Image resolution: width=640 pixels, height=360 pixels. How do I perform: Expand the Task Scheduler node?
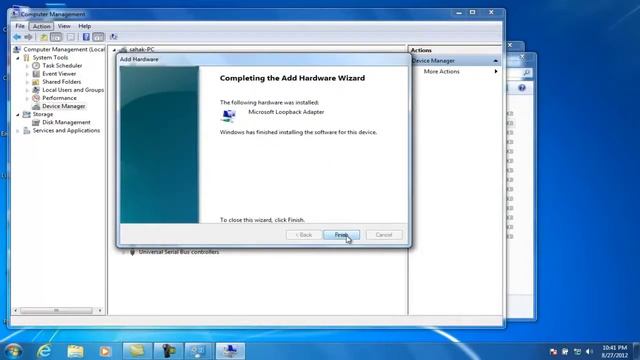coord(27,66)
